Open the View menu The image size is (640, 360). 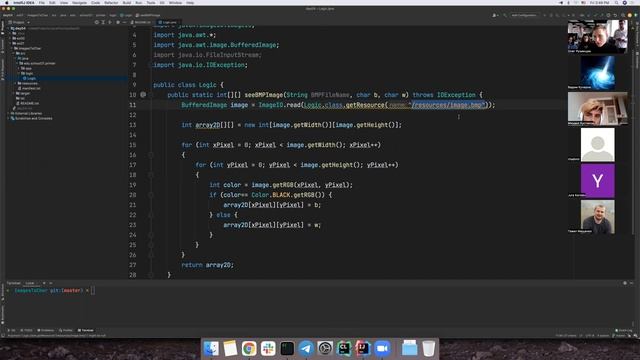click(x=64, y=2)
